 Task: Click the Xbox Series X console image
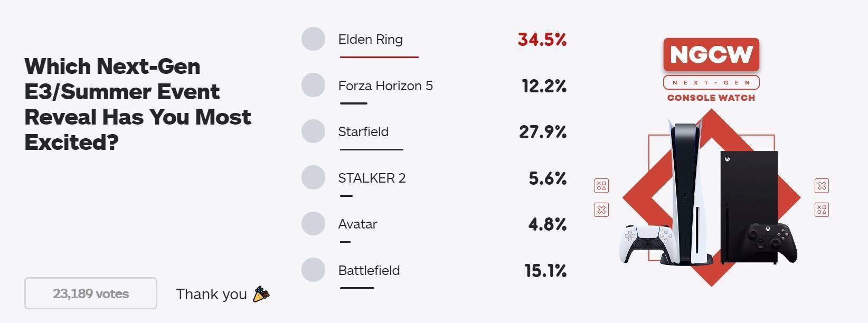click(749, 207)
